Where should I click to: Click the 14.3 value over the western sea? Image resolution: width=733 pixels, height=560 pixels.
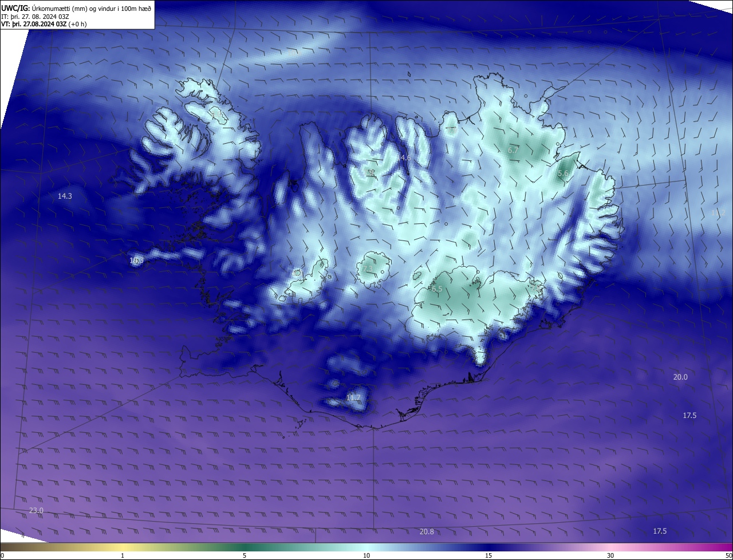click(x=65, y=196)
